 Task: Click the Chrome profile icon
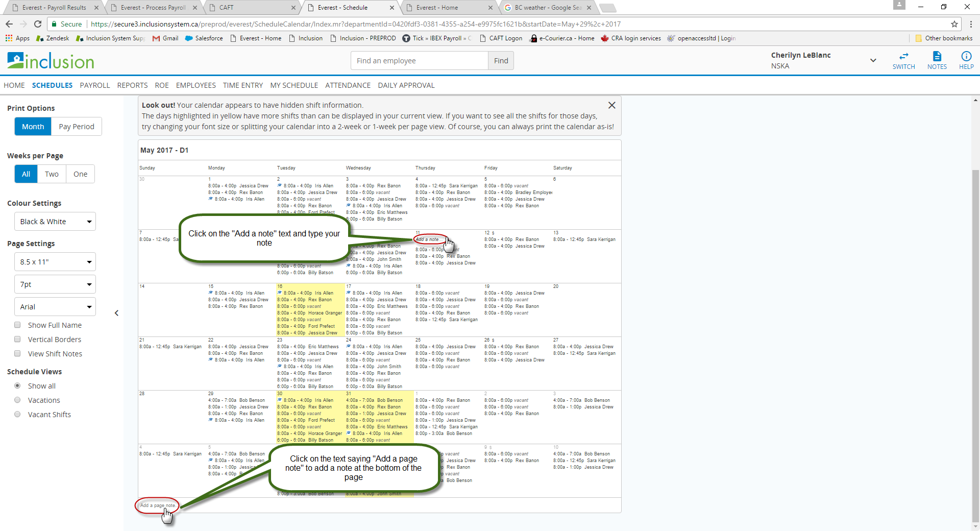point(899,5)
